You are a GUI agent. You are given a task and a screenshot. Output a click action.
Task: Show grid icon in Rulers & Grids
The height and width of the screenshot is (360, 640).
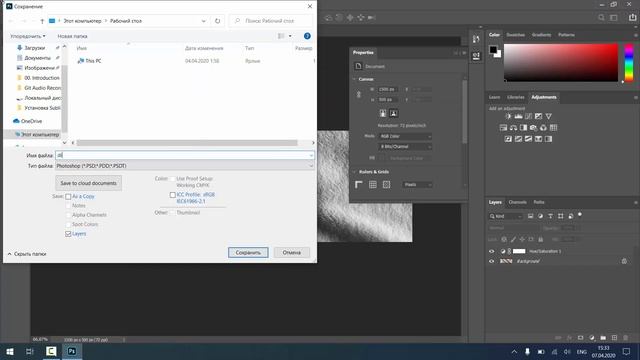[373, 185]
